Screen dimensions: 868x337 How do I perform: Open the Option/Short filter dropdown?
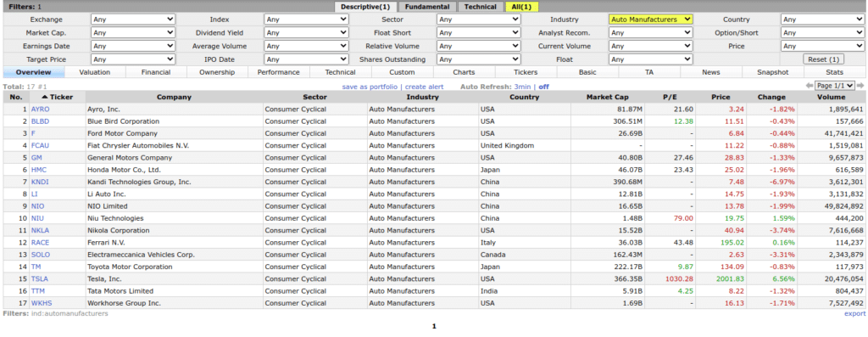coord(822,33)
